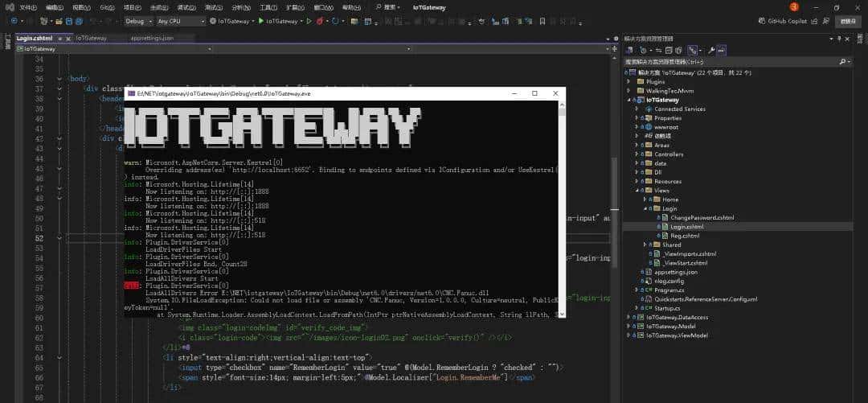Image resolution: width=868 pixels, height=403 pixels.
Task: Click the GitHub Copilot label button
Action: coord(787,21)
